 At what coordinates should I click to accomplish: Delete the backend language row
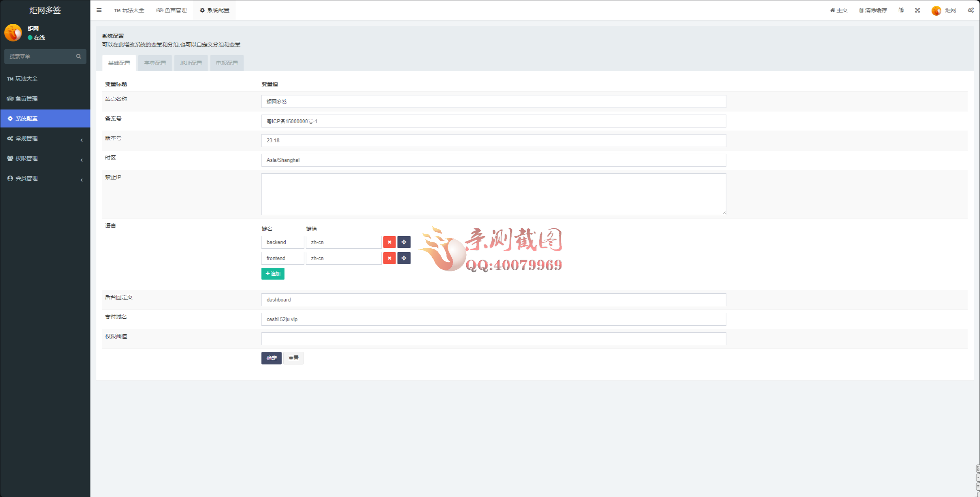[389, 242]
